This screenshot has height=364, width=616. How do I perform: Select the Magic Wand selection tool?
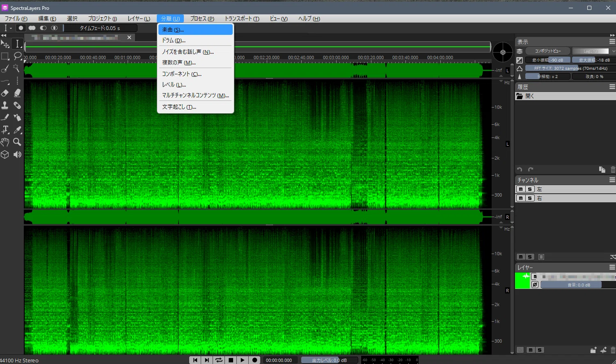[17, 68]
